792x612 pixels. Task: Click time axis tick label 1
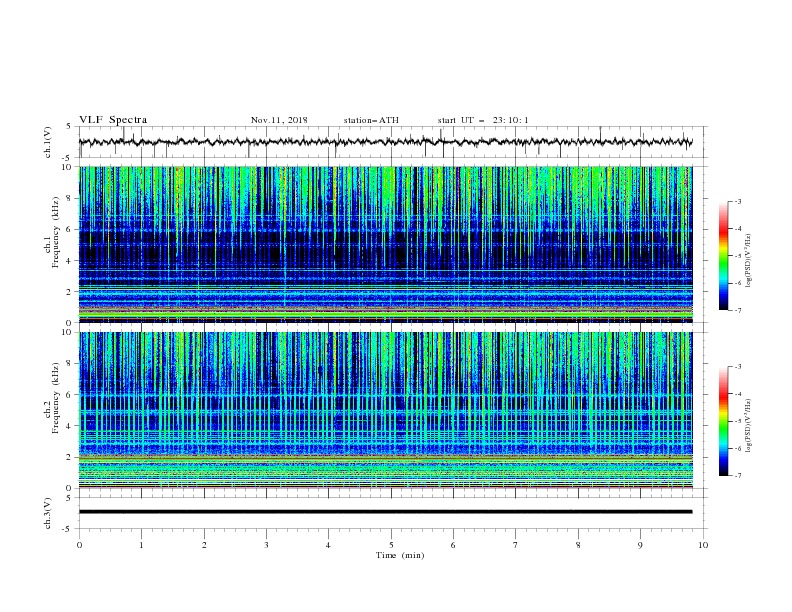click(141, 545)
